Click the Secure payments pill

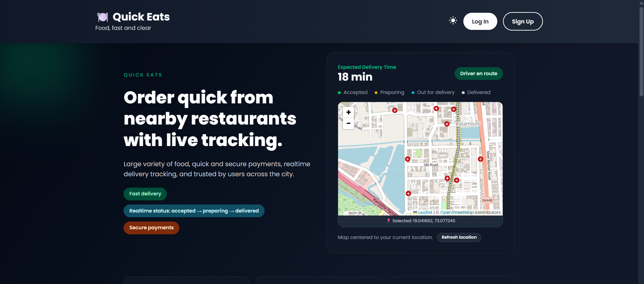[151, 228]
